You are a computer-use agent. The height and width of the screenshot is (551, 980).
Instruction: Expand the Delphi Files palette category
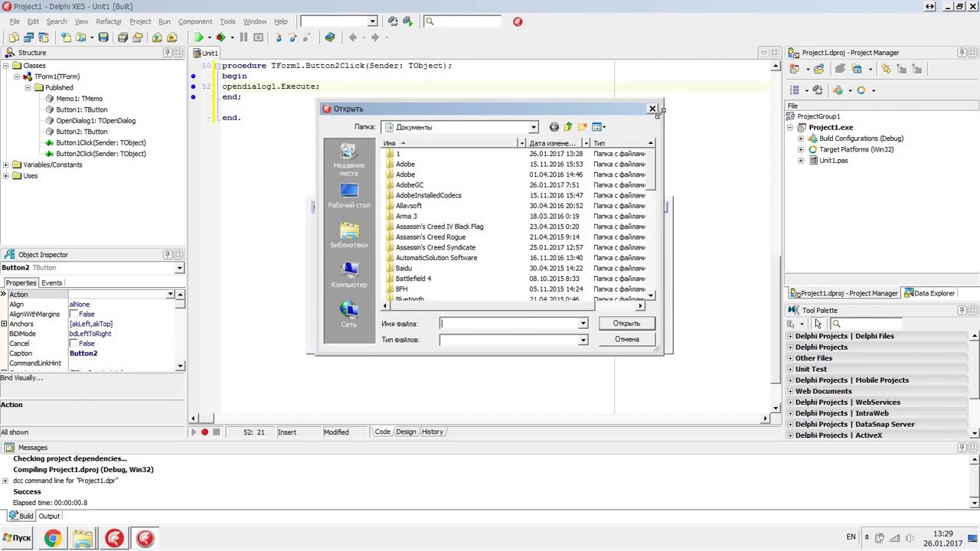tap(790, 336)
